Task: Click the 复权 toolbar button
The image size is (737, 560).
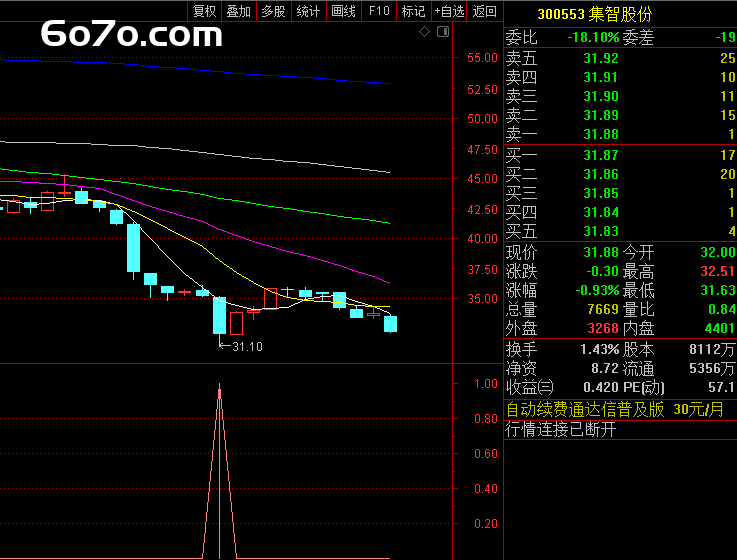Action: [204, 11]
